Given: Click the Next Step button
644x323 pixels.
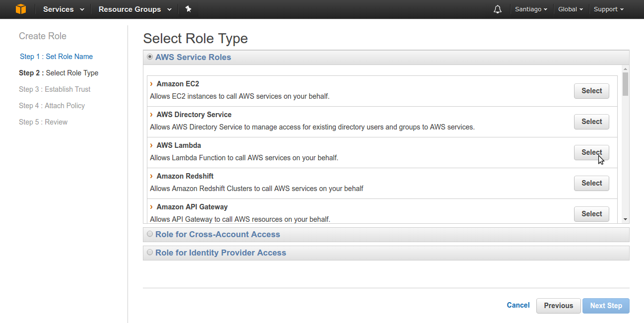Looking at the screenshot, I should click(x=606, y=306).
